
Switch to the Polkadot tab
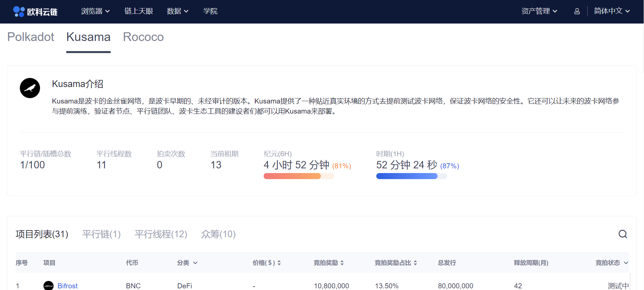point(31,37)
